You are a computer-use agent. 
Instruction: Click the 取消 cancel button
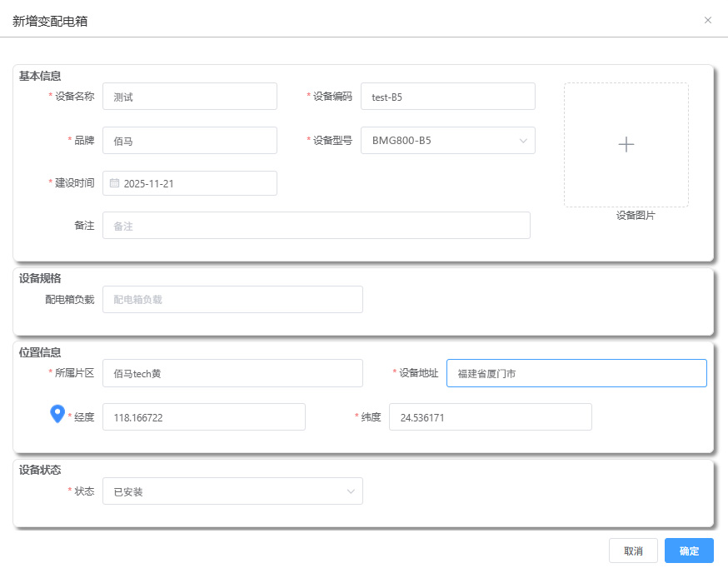tap(634, 551)
